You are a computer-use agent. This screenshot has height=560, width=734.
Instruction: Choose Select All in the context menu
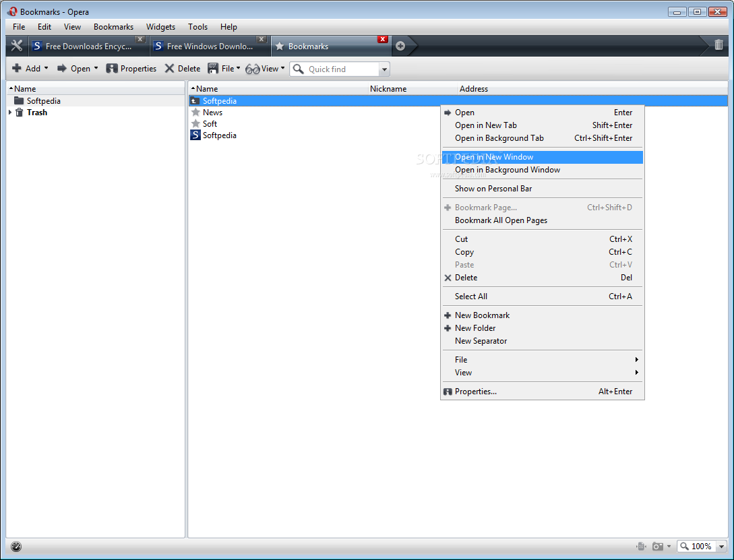(543, 296)
